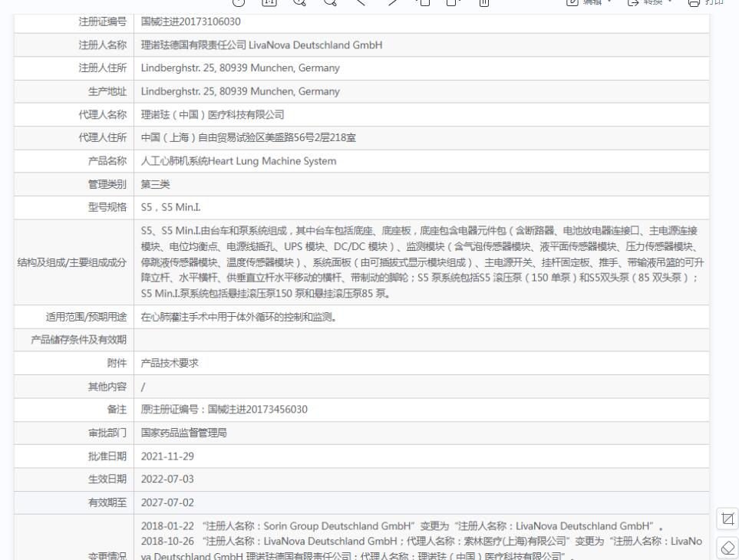Viewport: 739px width, 560px height.
Task: Click the zoom-in magnifier icon
Action: pos(299,2)
